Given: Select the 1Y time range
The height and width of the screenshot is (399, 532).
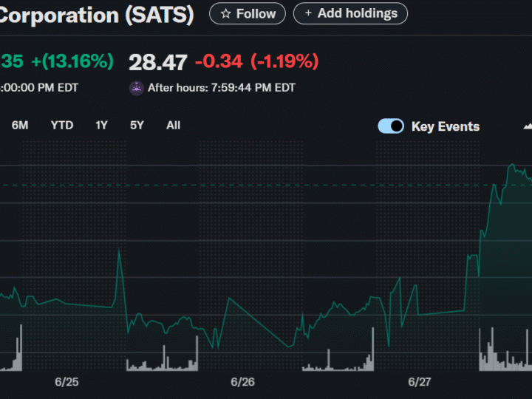Looking at the screenshot, I should 101,125.
